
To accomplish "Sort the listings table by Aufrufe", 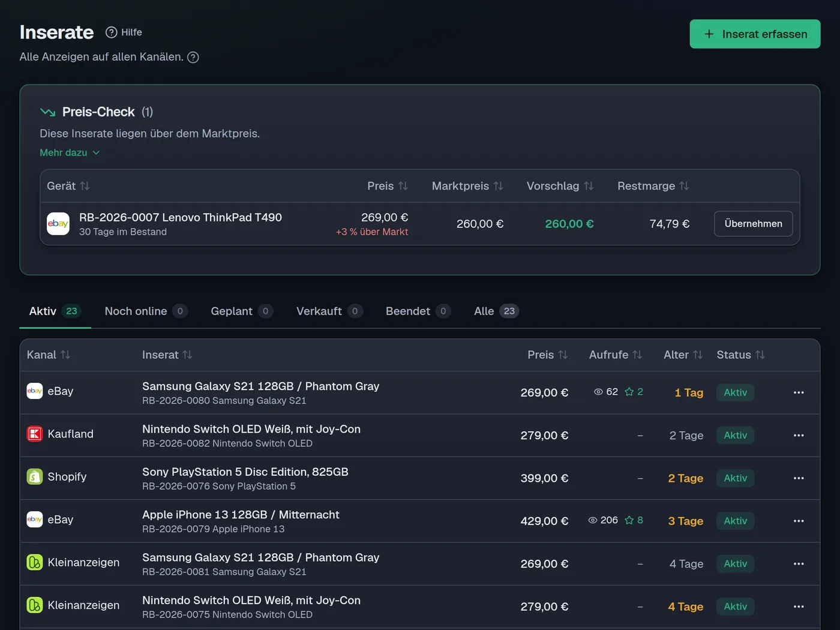I will pyautogui.click(x=616, y=355).
